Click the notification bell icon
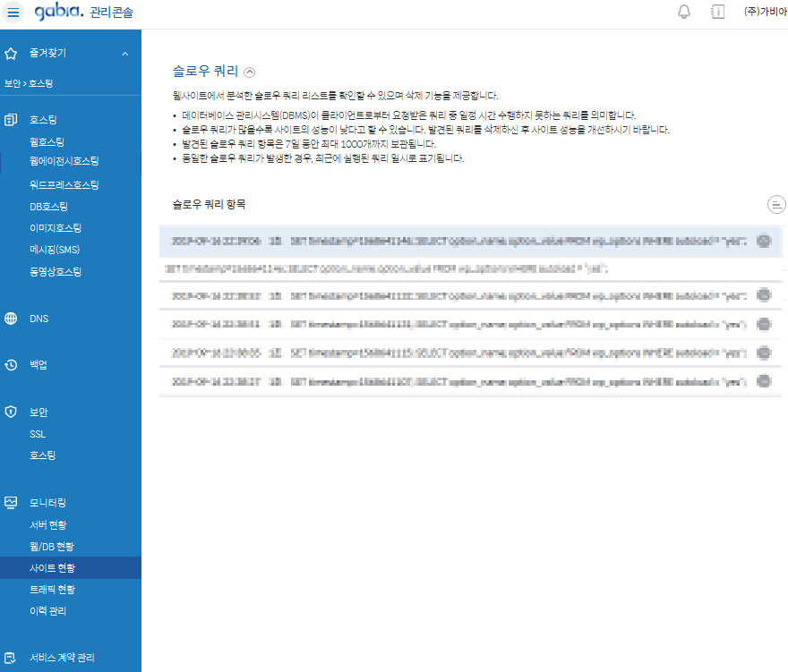Viewport: 788px width, 672px height. coord(684,12)
